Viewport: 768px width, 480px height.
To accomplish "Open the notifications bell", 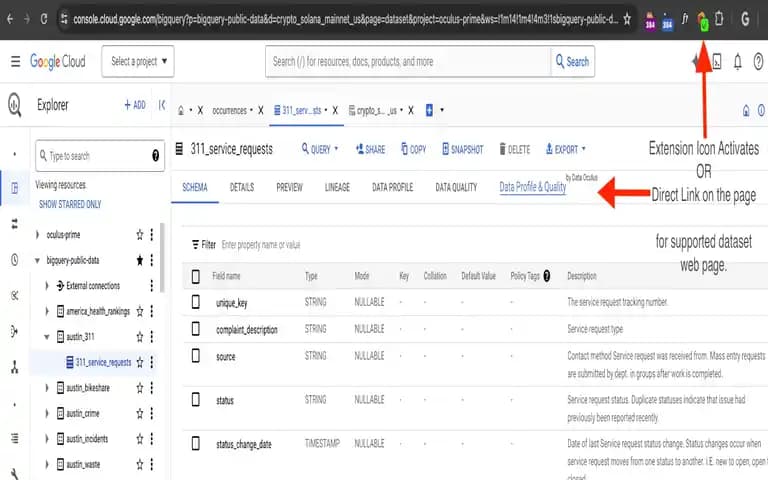I will pyautogui.click(x=738, y=62).
